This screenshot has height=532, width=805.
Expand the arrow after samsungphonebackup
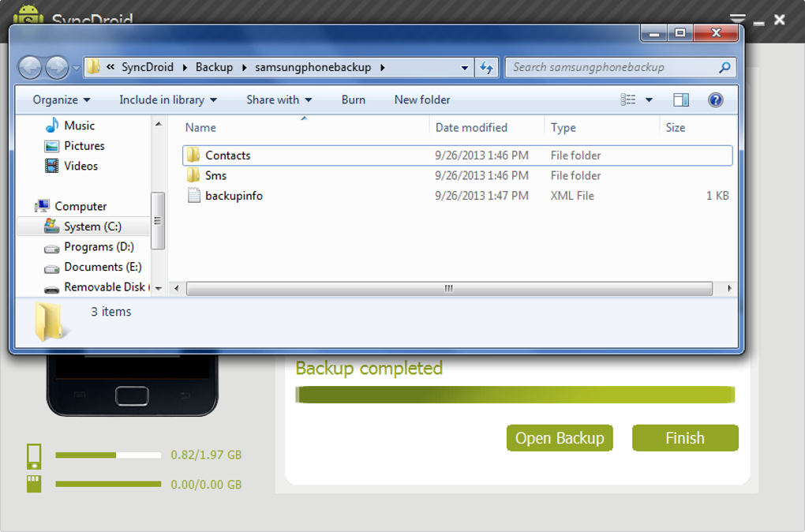[383, 67]
